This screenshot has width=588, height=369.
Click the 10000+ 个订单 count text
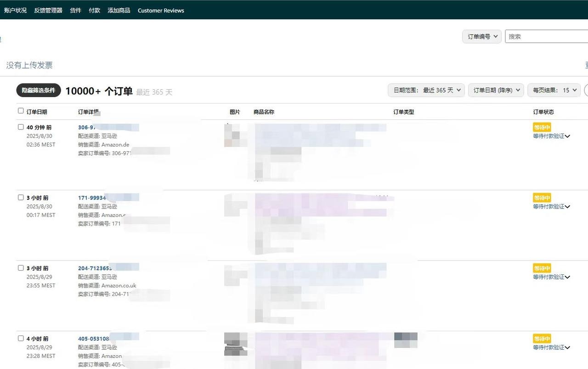click(x=99, y=91)
